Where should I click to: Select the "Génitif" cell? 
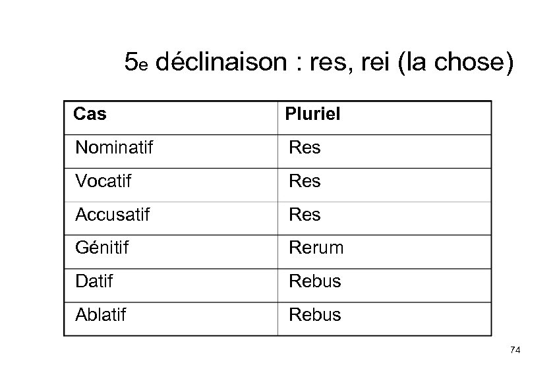coord(102,248)
